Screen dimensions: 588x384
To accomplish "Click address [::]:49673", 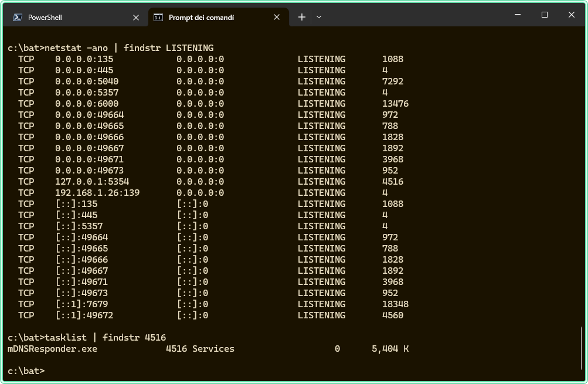I will tap(81, 293).
